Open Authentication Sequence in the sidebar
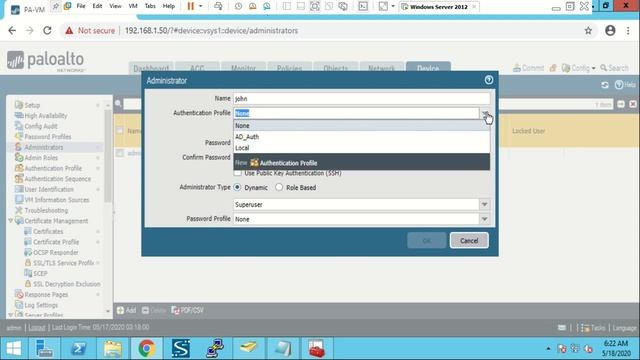This screenshot has width=640, height=360. 58,179
